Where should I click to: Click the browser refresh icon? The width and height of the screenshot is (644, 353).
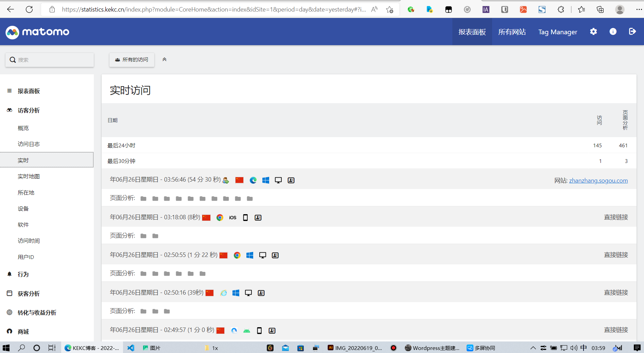[x=29, y=10]
